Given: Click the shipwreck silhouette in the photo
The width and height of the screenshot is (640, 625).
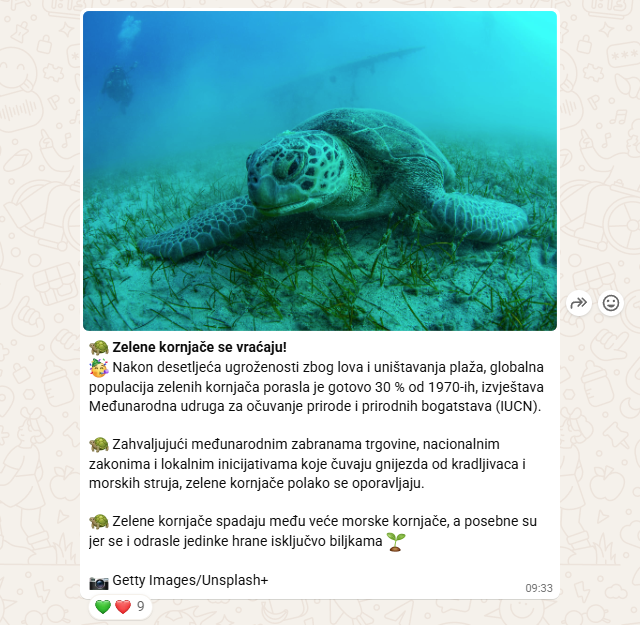Looking at the screenshot, I should tap(343, 73).
